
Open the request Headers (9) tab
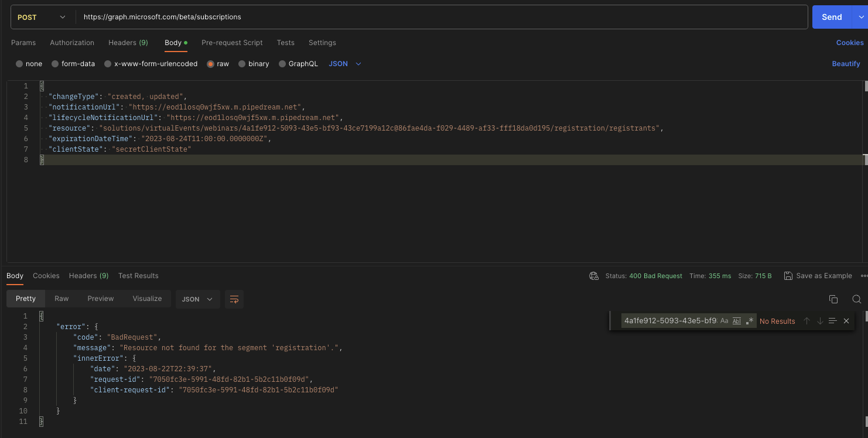[128, 43]
